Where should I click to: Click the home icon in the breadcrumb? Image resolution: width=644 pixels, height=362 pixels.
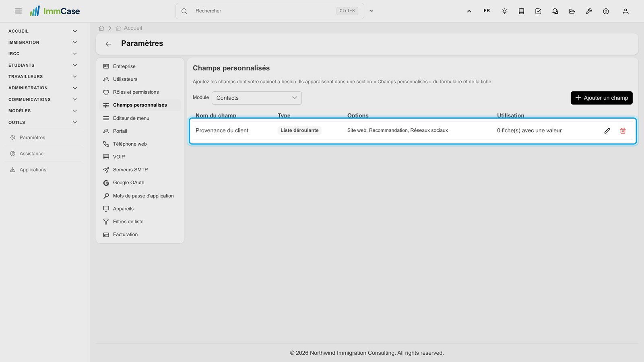pos(101,28)
